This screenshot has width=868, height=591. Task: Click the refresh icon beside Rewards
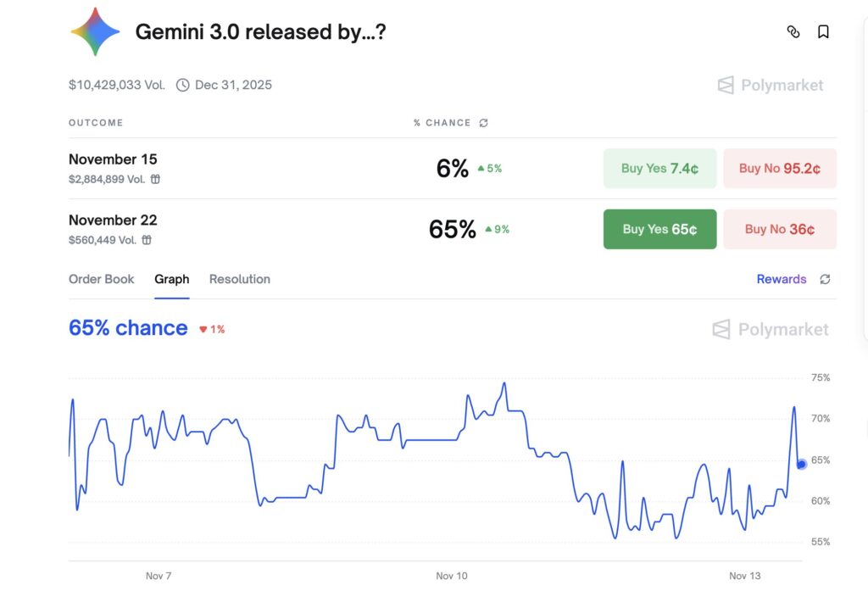click(825, 279)
